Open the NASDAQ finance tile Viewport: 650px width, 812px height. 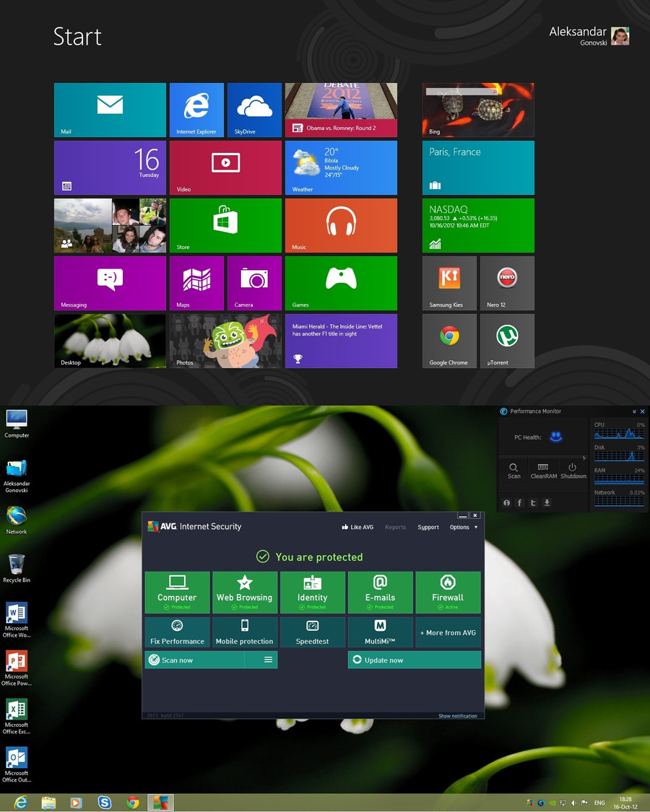(478, 226)
